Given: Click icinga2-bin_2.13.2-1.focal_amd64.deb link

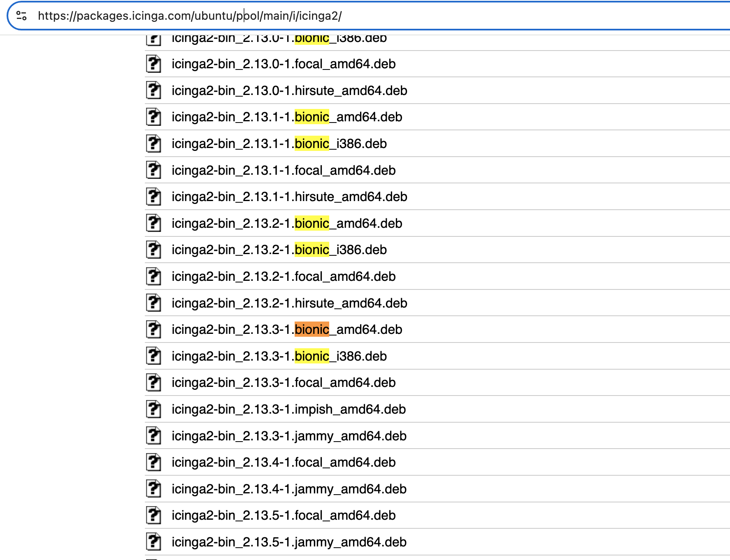Looking at the screenshot, I should tap(283, 277).
